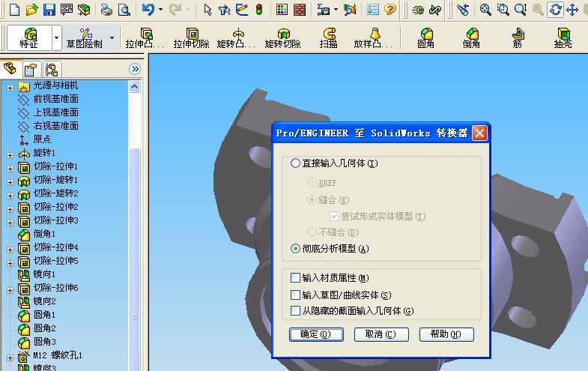Select 镜向1 in the feature tree
This screenshot has width=588, height=371.
click(x=44, y=274)
